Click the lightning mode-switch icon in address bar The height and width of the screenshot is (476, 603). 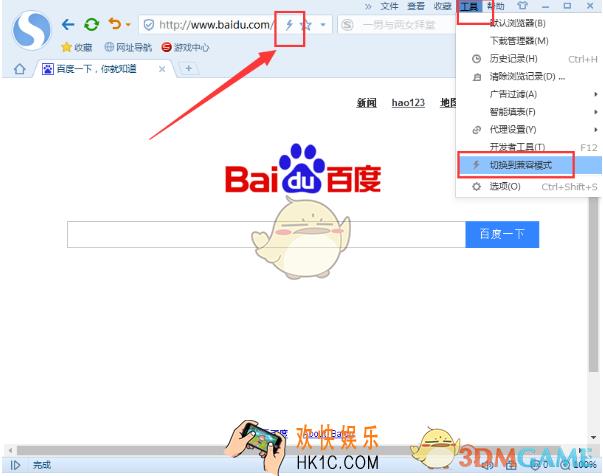pos(289,25)
